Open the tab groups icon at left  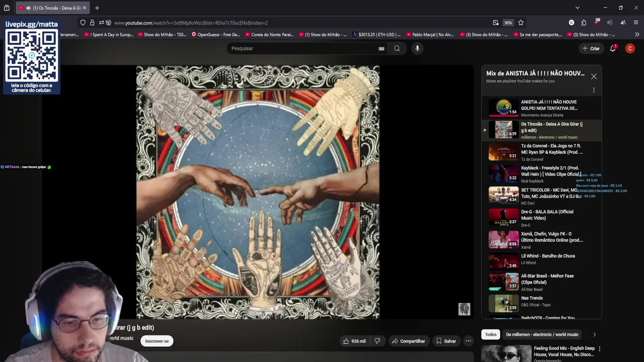click(7, 8)
